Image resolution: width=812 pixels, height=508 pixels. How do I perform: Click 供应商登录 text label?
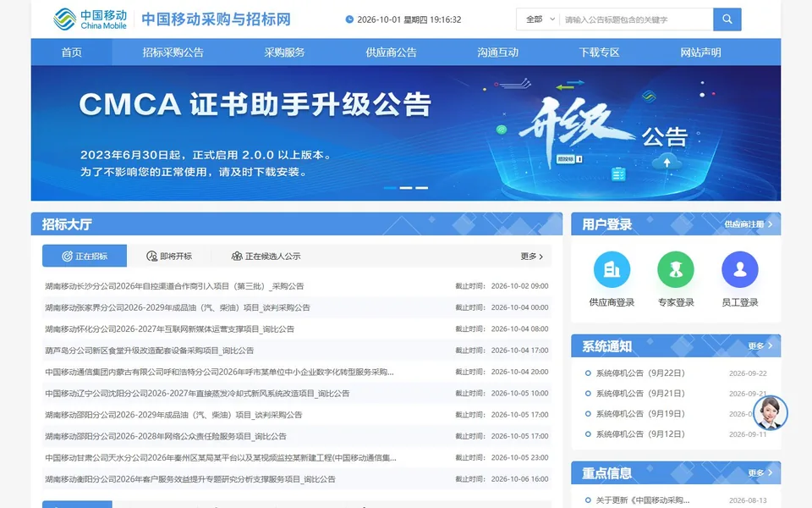click(612, 302)
